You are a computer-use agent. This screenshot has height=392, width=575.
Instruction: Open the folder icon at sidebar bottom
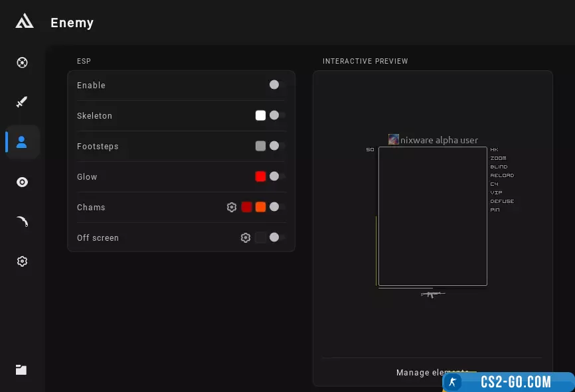click(x=21, y=370)
